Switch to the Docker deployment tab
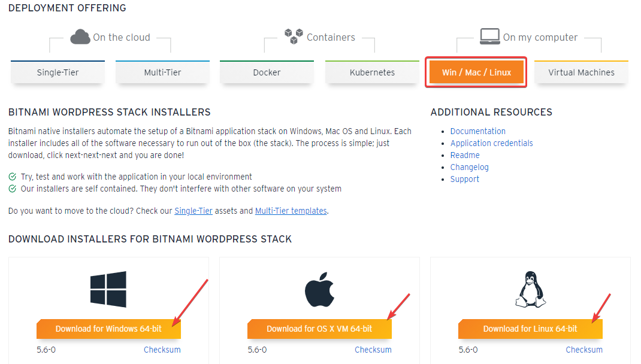 (x=267, y=72)
